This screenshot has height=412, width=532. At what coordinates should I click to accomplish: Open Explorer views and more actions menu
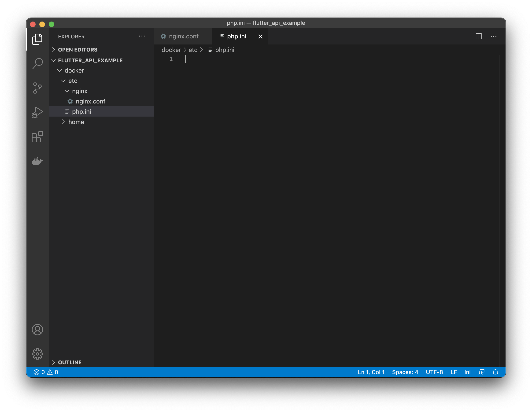click(142, 37)
